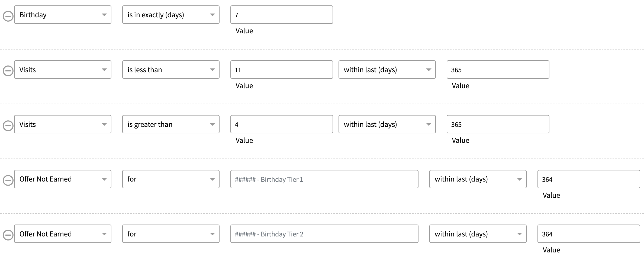644x257 pixels.
Task: Delete the Birthday Tier 1 offer condition
Action: [8, 180]
